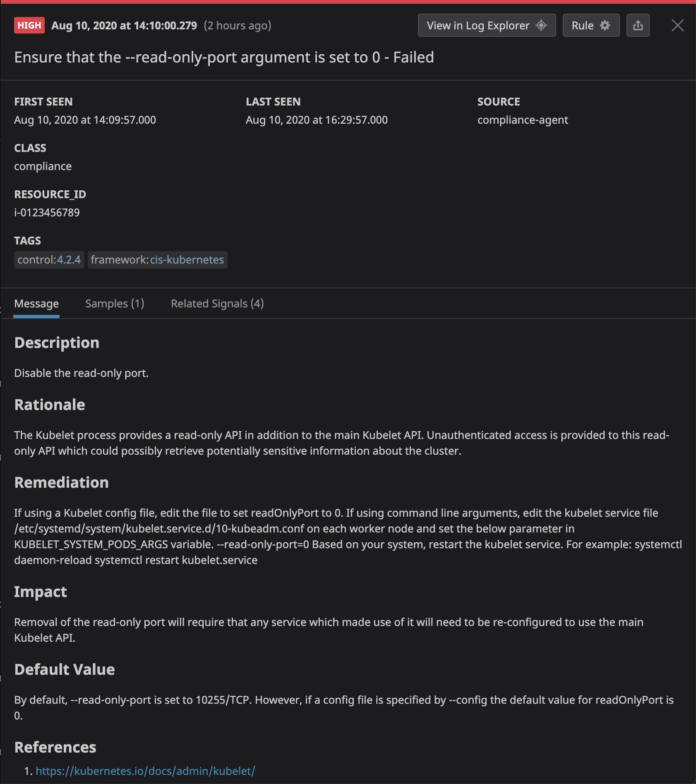The image size is (696, 784).
Task: Select the Message tab
Action: click(36, 303)
